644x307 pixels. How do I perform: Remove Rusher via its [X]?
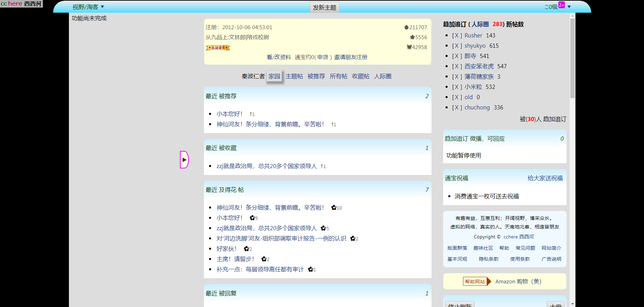(x=457, y=35)
